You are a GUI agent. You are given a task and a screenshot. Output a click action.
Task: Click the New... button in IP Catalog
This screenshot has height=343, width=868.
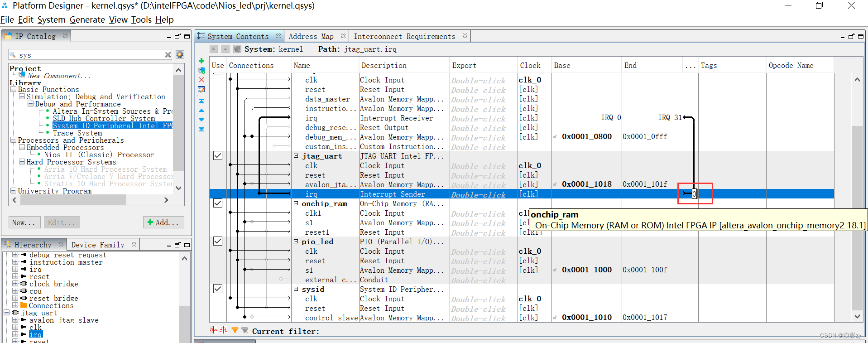pos(24,222)
